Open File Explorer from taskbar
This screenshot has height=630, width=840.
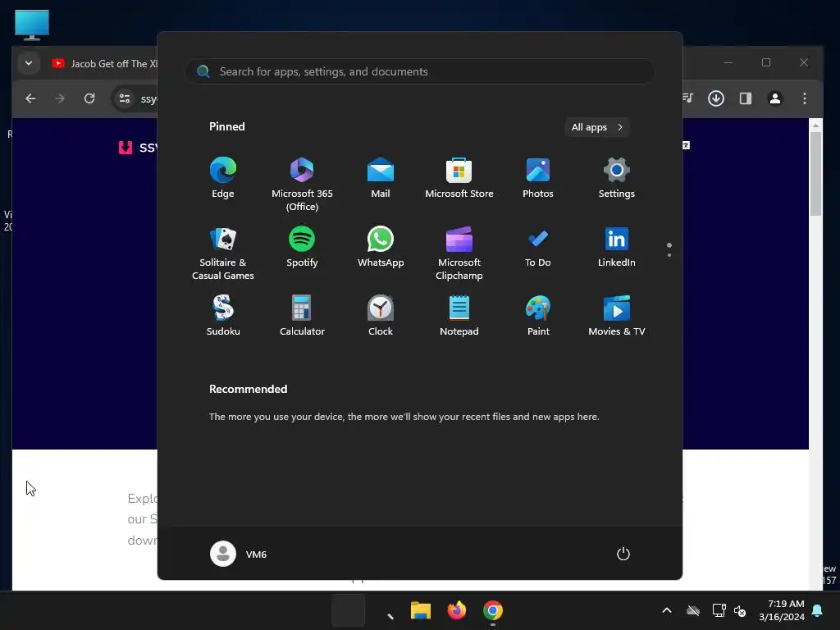[x=421, y=610]
